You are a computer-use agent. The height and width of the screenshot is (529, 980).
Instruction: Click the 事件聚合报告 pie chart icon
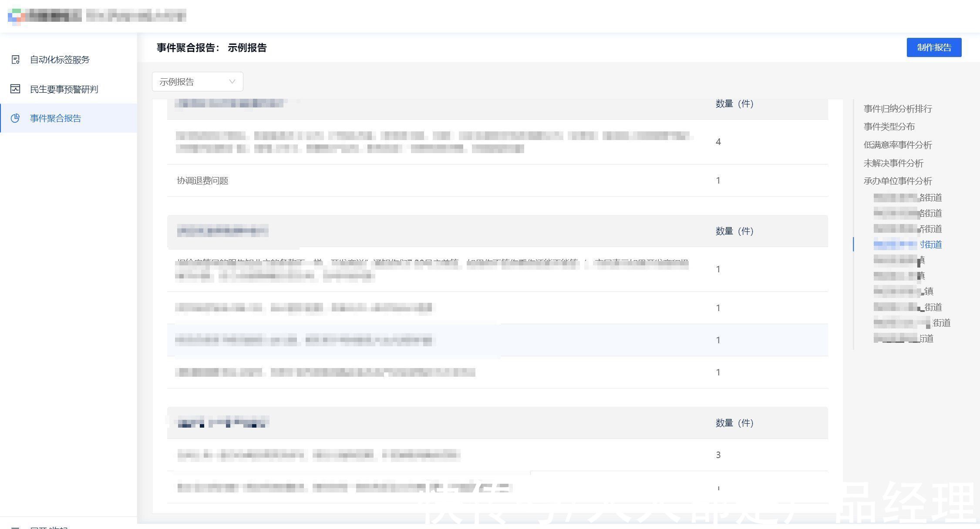[x=15, y=118]
